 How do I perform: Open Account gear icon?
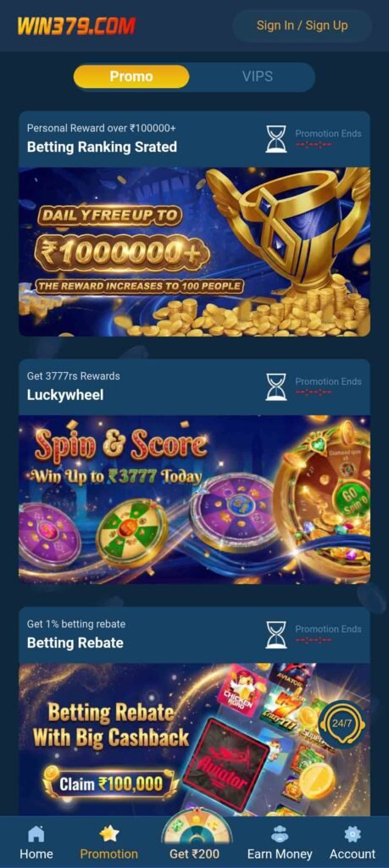click(x=353, y=834)
